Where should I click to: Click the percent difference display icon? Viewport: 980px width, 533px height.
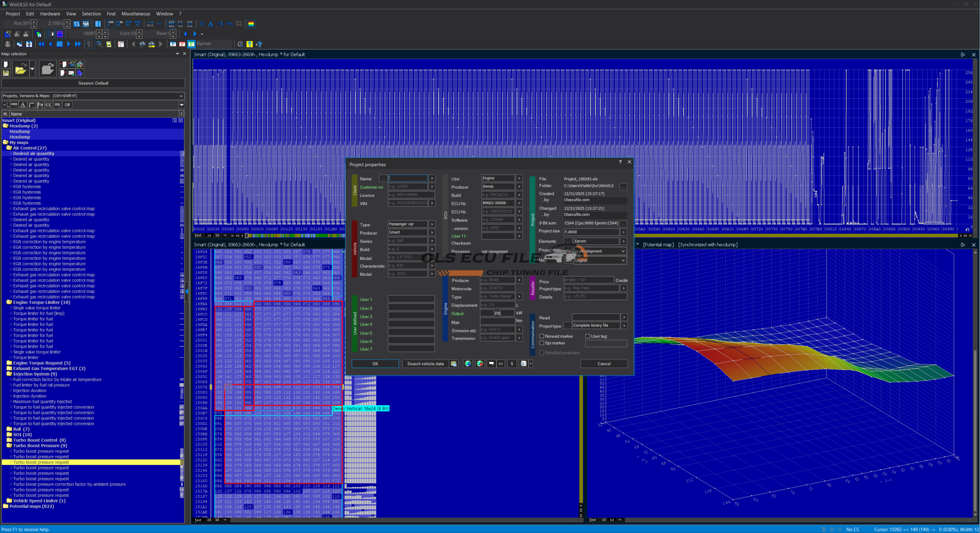pyautogui.click(x=202, y=24)
